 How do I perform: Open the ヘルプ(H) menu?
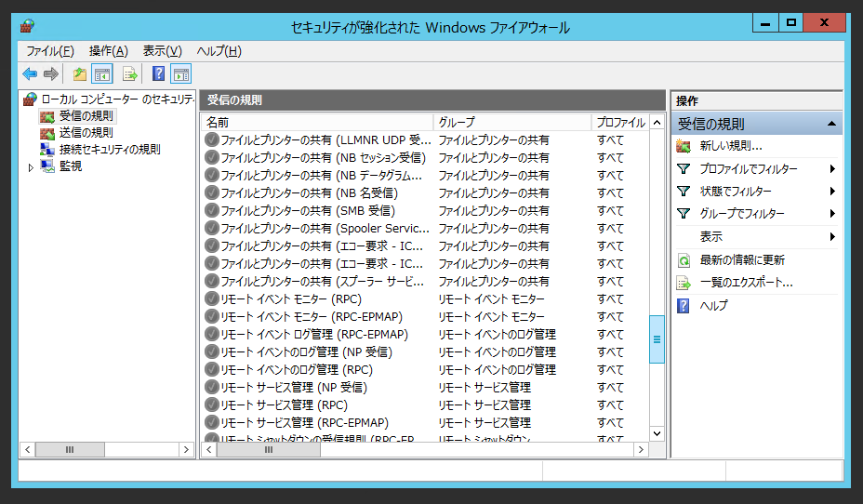pyautogui.click(x=219, y=51)
